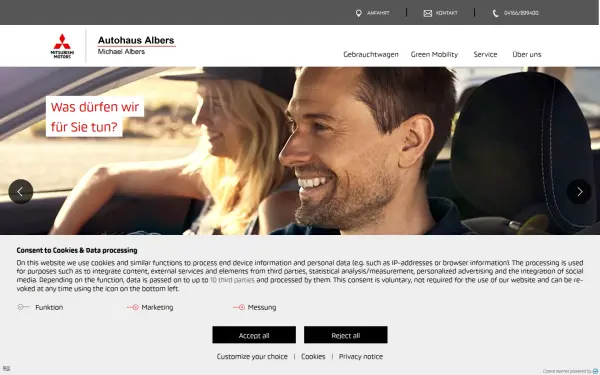Click the Anfahrt text link
Image resolution: width=600 pixels, height=375 pixels.
[x=378, y=13]
